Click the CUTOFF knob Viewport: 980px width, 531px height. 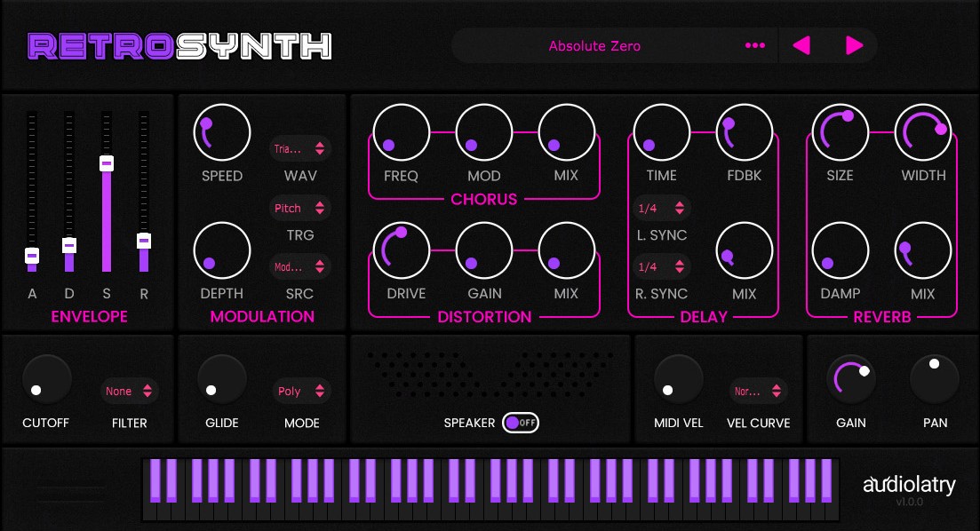coord(47,379)
